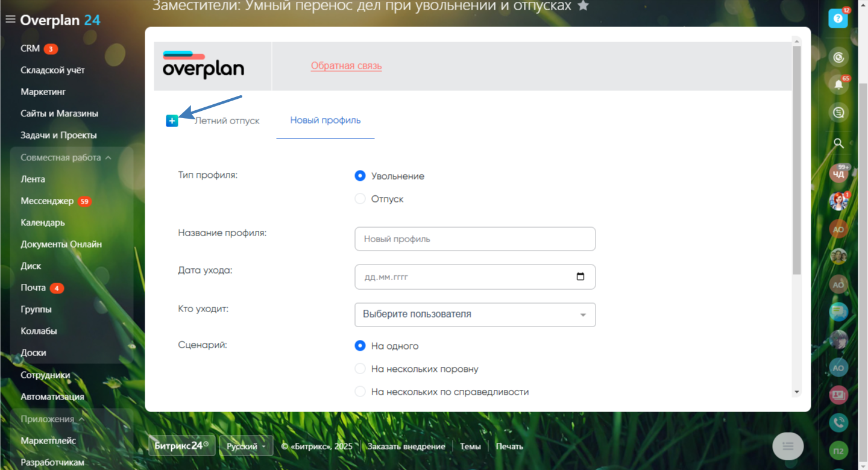The width and height of the screenshot is (868, 470).
Task: Choose На нескольких поровну scenario
Action: [x=360, y=369]
